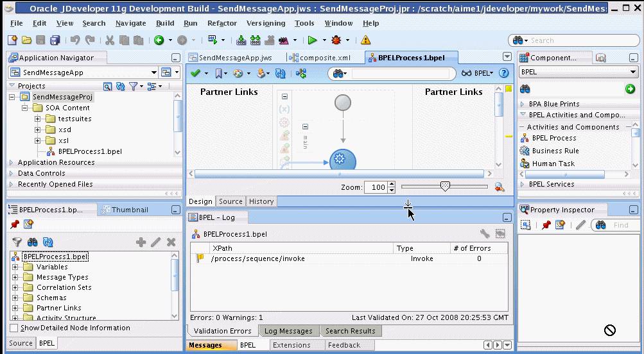Expand Data Controls section
Viewport: 644px width, 354px height.
pos(11,173)
